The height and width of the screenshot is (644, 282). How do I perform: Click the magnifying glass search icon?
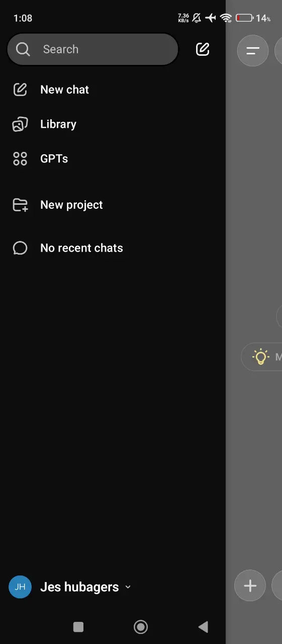tap(23, 49)
